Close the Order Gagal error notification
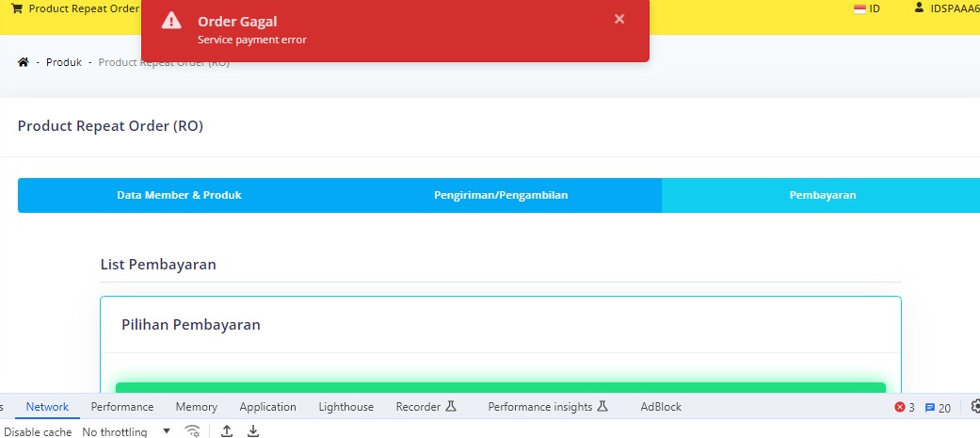Viewport: 980px width, 438px height. pos(619,19)
